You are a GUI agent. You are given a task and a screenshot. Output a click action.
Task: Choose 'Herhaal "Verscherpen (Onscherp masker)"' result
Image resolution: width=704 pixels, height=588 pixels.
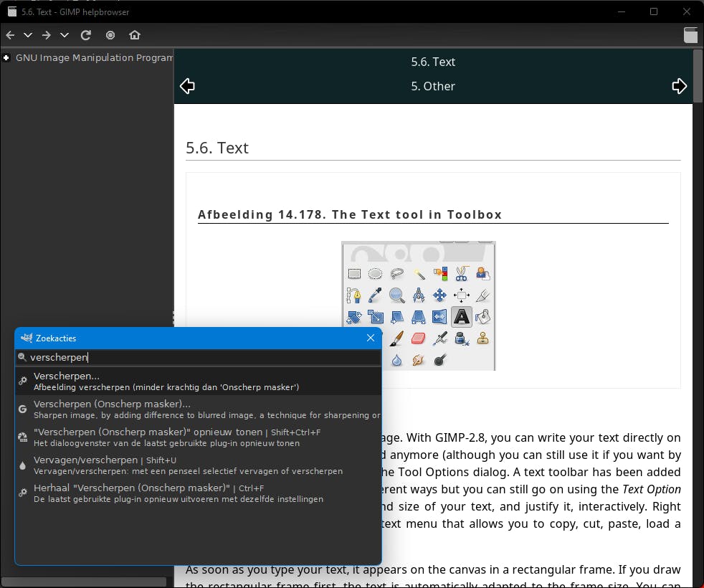coord(199,493)
